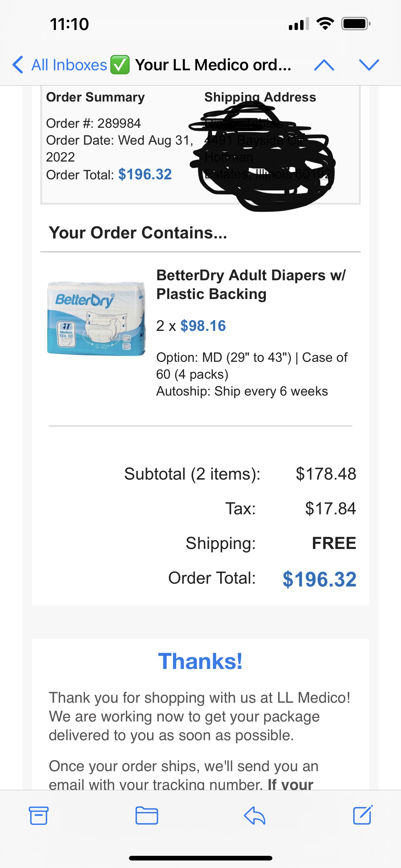Tap the blue $196.32 total in Order Summary
Image resolution: width=401 pixels, height=868 pixels.
[x=145, y=175]
